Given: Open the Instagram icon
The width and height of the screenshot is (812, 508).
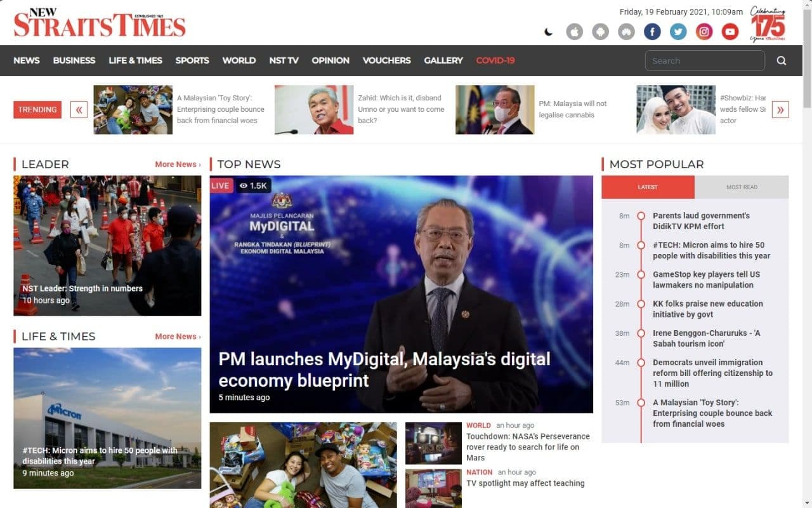Looking at the screenshot, I should coord(704,31).
